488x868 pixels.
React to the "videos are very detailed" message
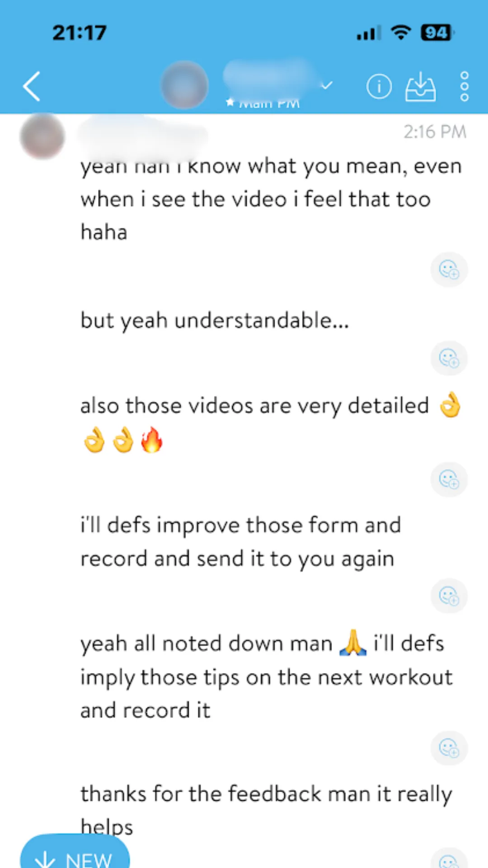tap(449, 479)
